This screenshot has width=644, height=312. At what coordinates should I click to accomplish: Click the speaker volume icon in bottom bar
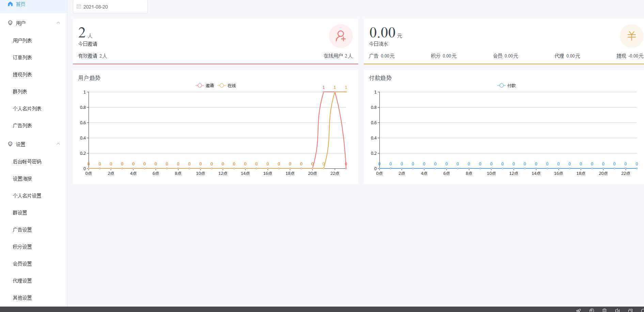(x=617, y=310)
